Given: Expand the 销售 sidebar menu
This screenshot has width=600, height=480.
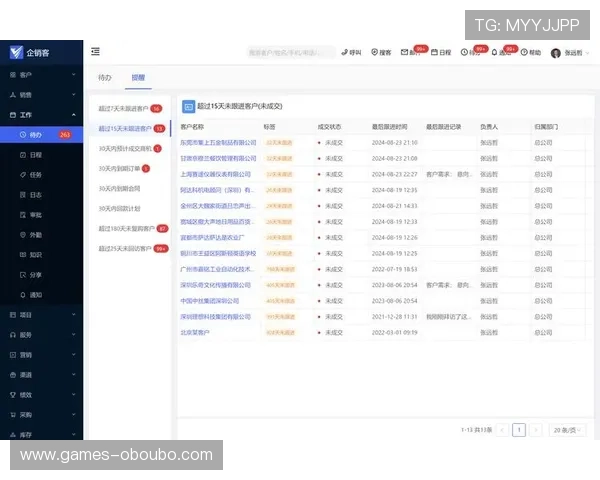Looking at the screenshot, I should click(41, 95).
